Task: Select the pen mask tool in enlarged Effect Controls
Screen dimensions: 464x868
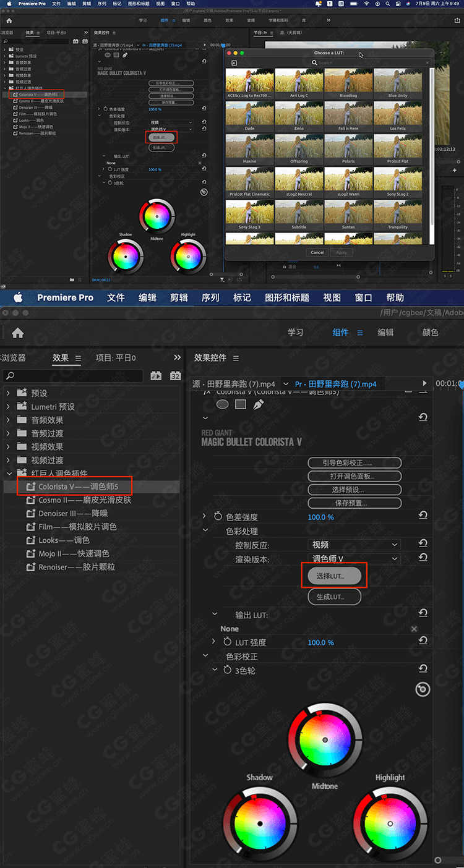Action: (259, 404)
